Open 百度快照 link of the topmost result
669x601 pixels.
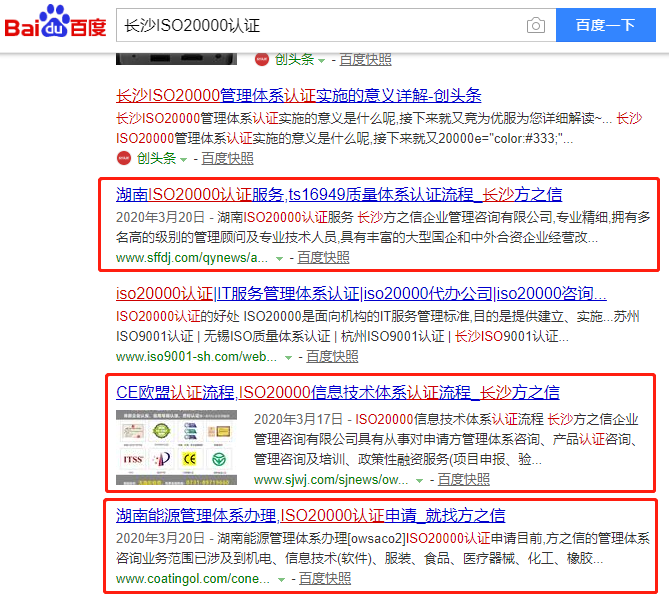pyautogui.click(x=366, y=59)
